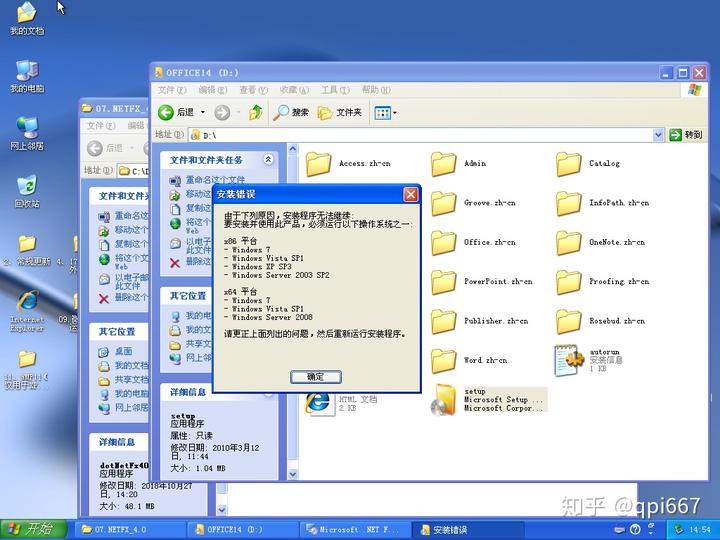Viewport: 720px width, 540px height.
Task: Click the help icon in system tray
Action: 635,529
